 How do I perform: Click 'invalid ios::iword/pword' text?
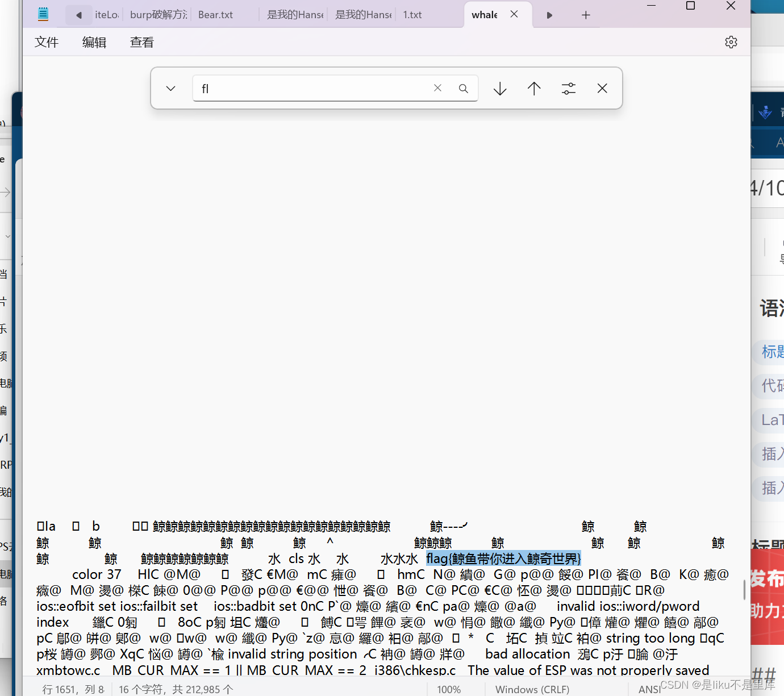[628, 606]
